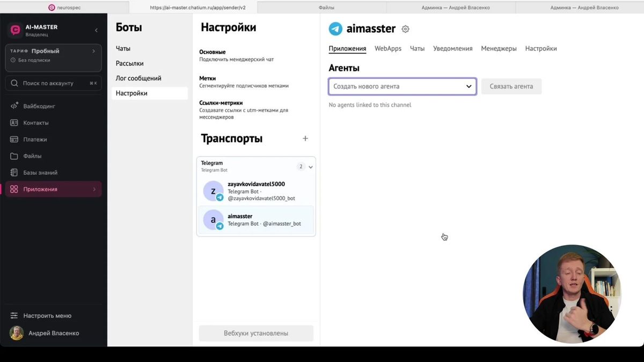Select the neurospec browser tab
The width and height of the screenshot is (644, 362).
point(64,8)
